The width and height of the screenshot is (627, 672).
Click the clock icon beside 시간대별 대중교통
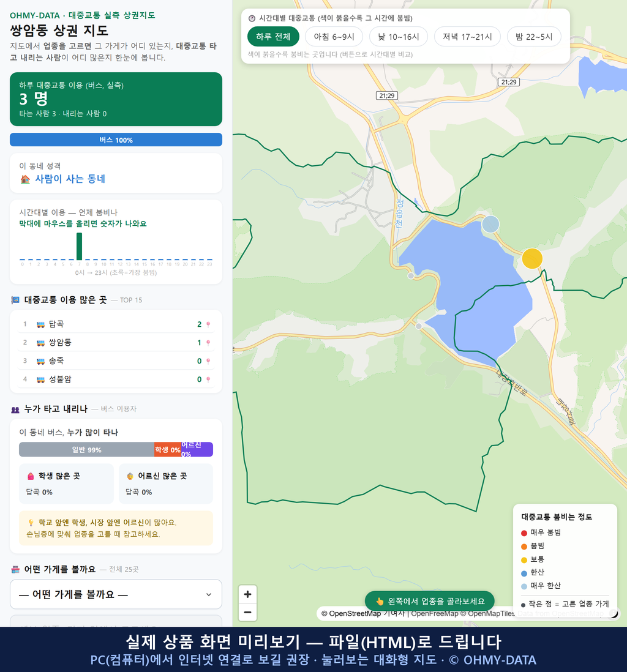tap(252, 18)
